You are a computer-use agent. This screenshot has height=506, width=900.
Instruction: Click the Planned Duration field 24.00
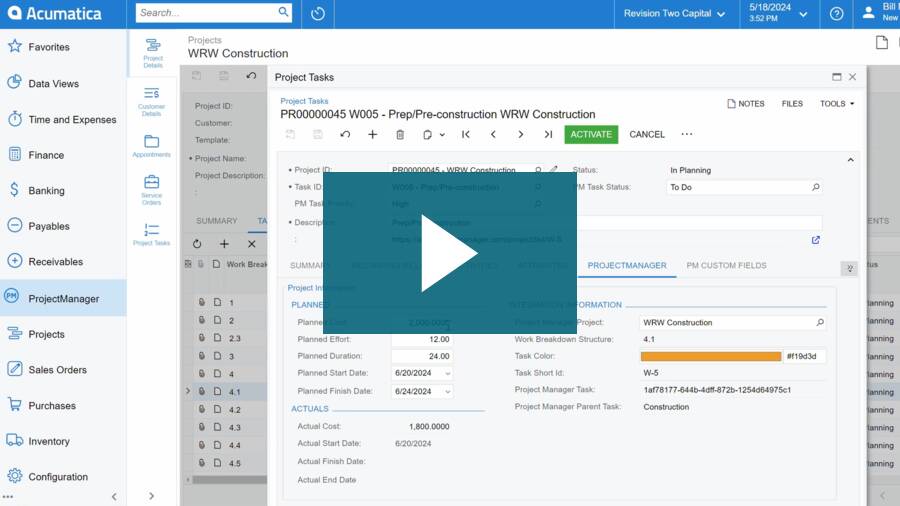422,356
